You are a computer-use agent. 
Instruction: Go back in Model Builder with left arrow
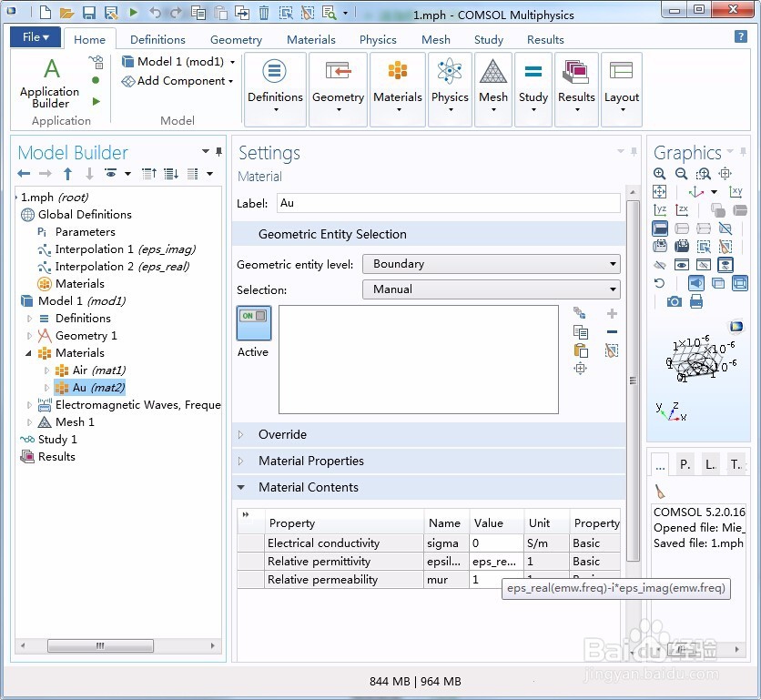24,173
